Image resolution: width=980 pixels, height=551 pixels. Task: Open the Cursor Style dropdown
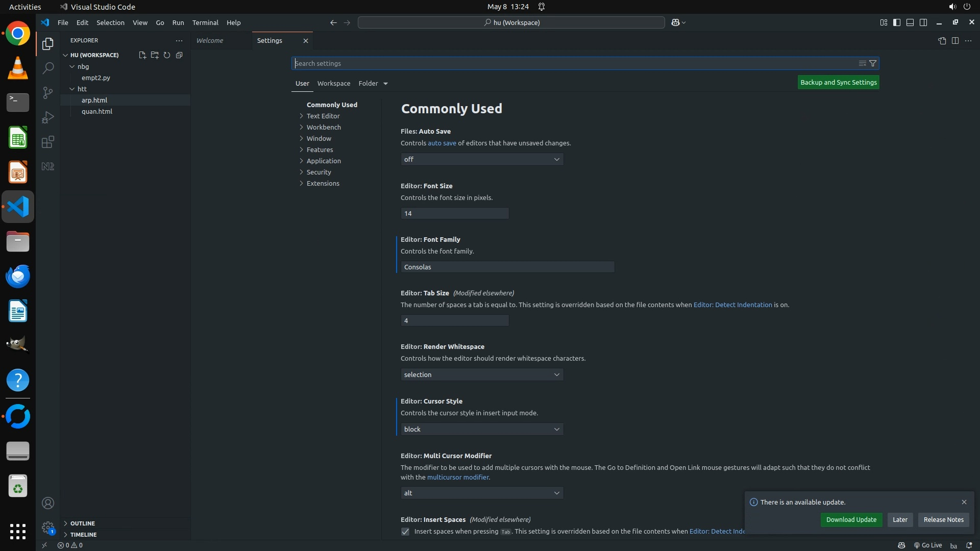(482, 430)
